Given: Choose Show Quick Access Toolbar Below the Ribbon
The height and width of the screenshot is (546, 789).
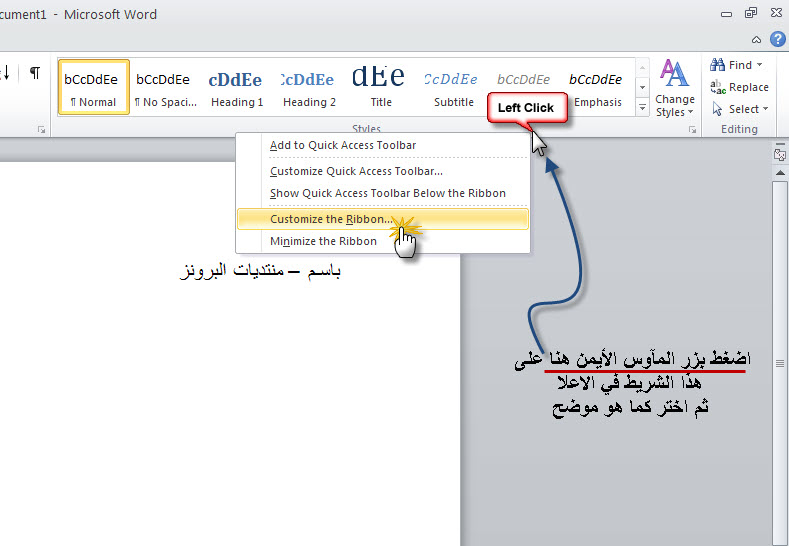Looking at the screenshot, I should point(383,193).
